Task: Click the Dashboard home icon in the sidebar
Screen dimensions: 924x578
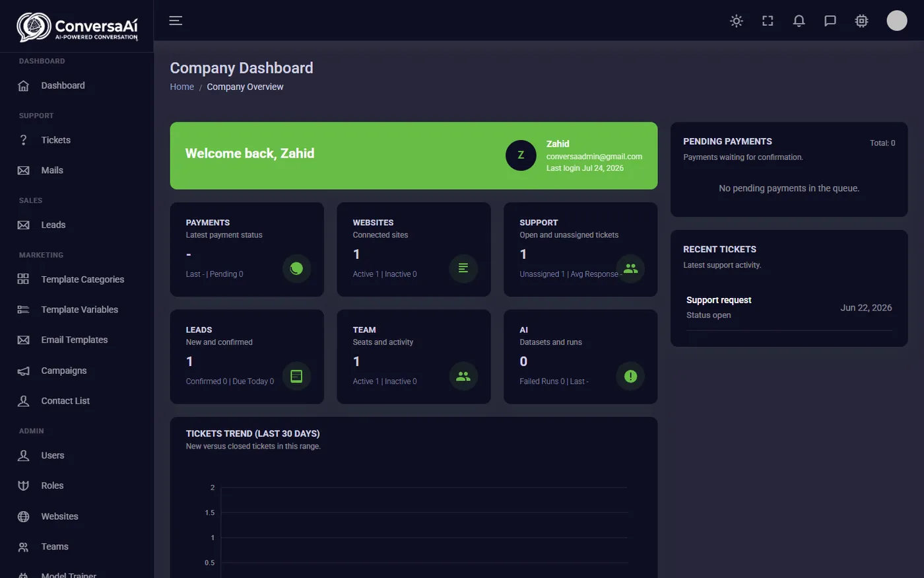Action: 23,86
